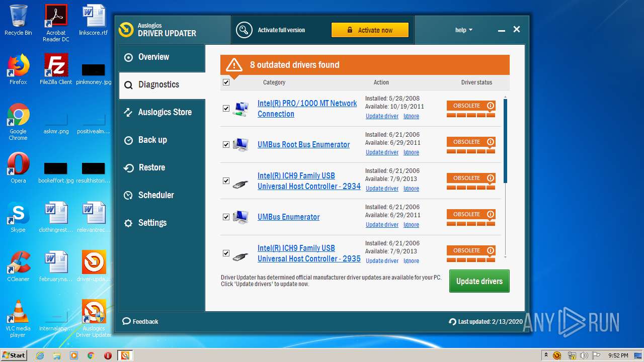
Task: Click the USB plug icon for Controller 2934
Action: (x=240, y=184)
